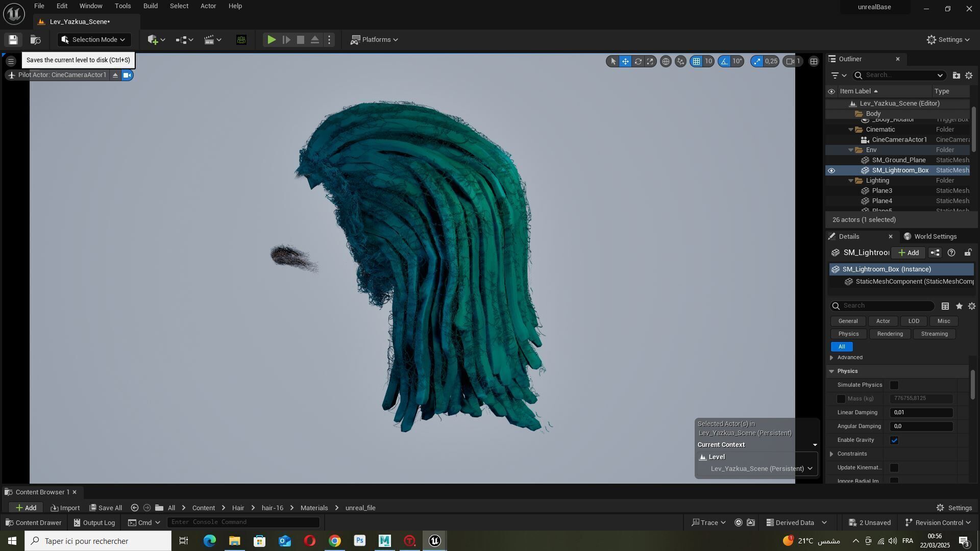The height and width of the screenshot is (551, 980).
Task: Open the Build menu
Action: [150, 6]
